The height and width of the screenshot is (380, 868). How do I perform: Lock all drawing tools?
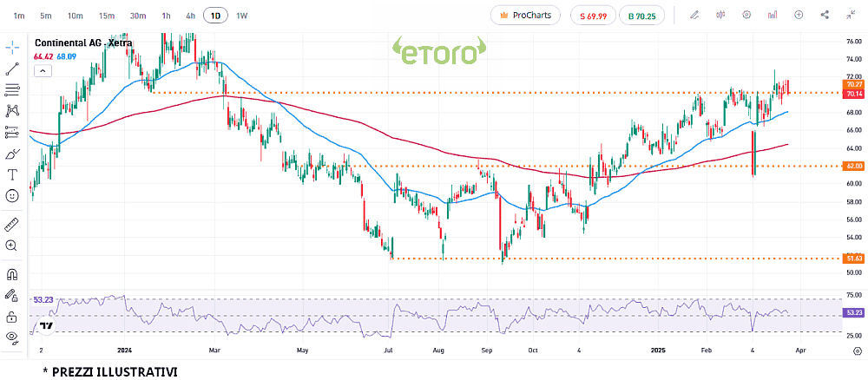[12, 317]
